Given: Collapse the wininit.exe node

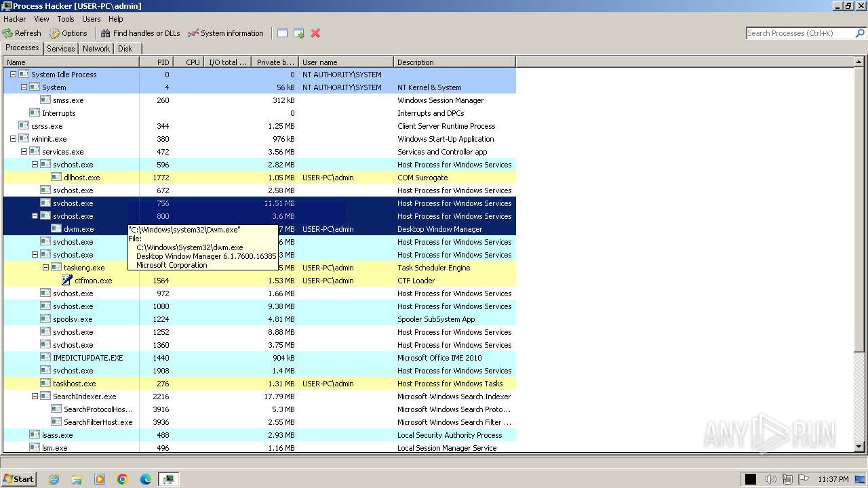Looking at the screenshot, I should 13,139.
